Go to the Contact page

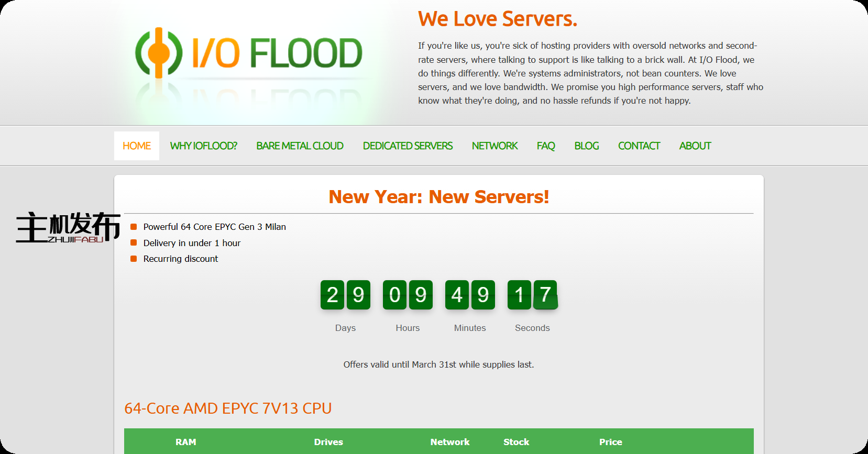click(x=639, y=146)
